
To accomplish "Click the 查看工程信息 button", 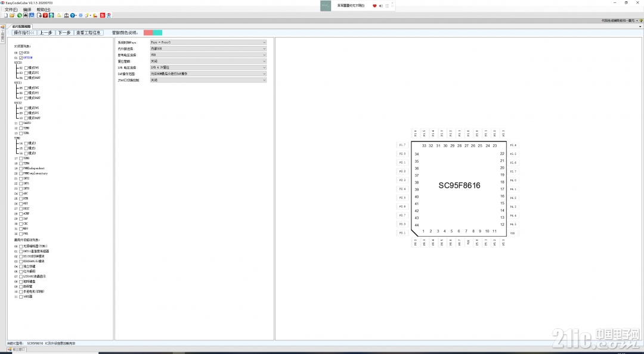I will [88, 33].
